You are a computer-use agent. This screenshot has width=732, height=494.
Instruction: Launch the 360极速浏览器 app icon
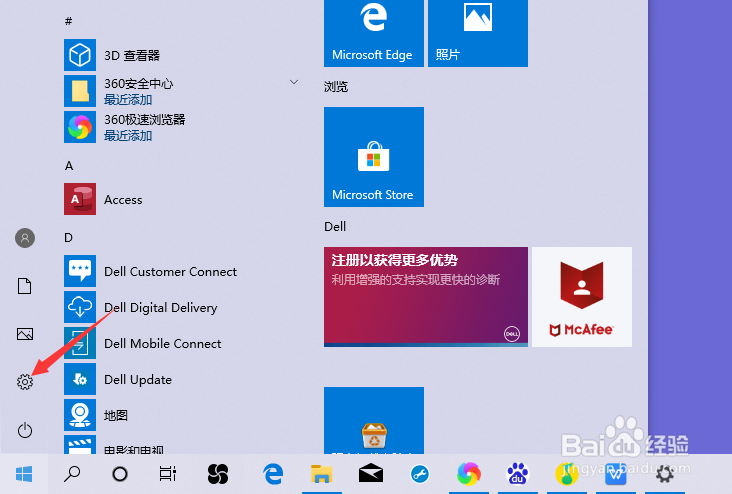click(80, 127)
